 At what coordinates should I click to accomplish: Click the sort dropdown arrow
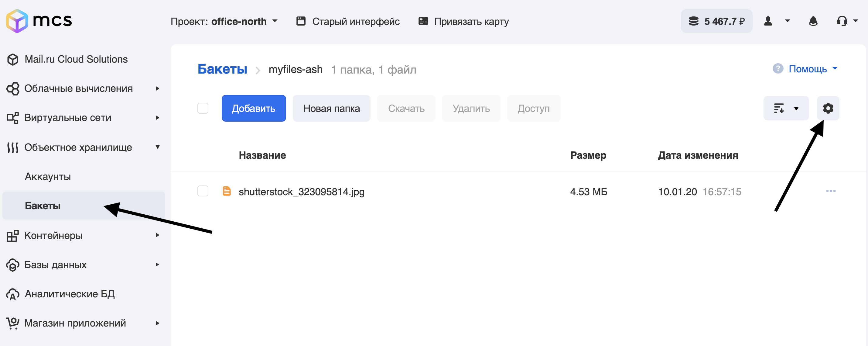(796, 108)
